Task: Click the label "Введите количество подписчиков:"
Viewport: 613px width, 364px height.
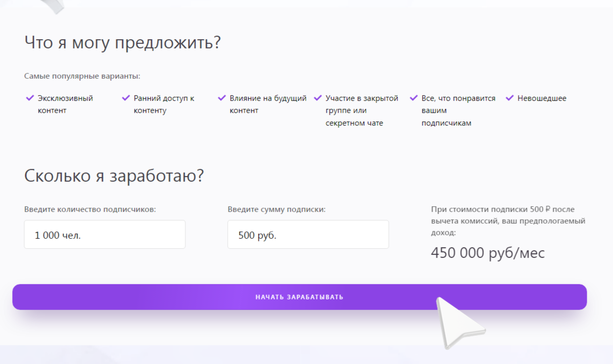Action: [x=90, y=209]
